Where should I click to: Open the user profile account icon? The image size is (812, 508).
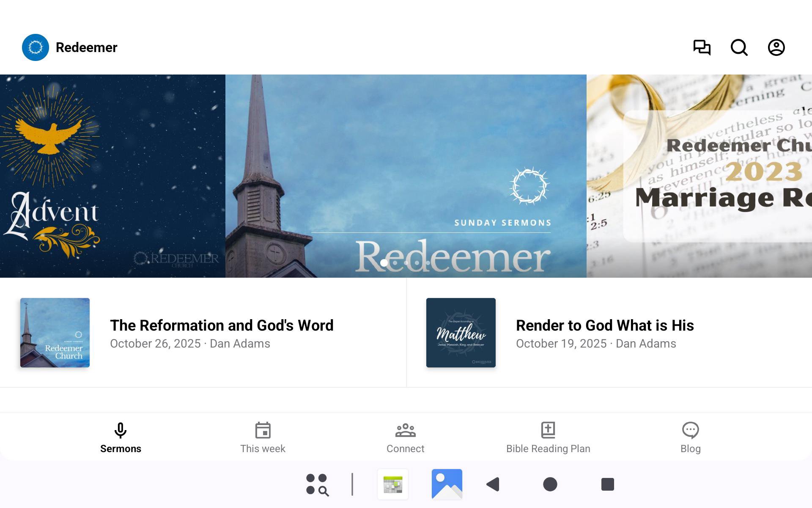[776, 47]
